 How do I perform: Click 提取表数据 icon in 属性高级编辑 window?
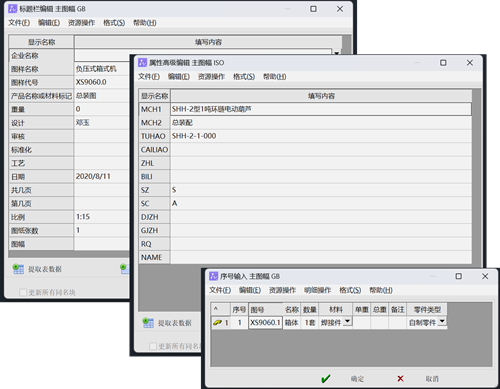click(x=148, y=323)
